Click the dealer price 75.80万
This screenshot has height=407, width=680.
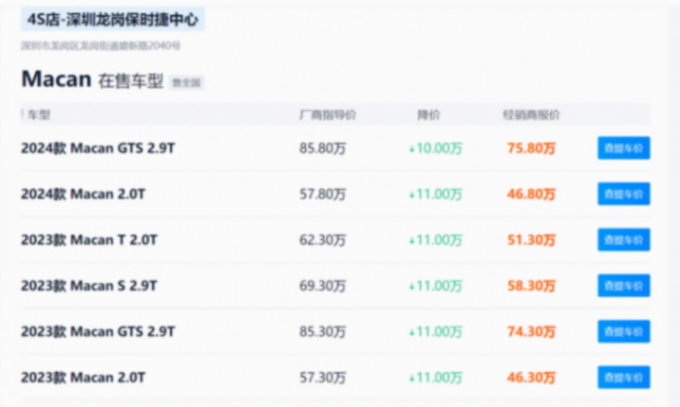(x=531, y=148)
